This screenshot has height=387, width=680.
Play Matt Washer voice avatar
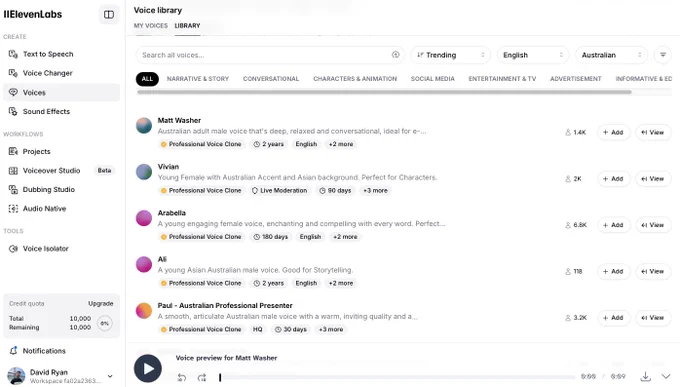pos(144,125)
